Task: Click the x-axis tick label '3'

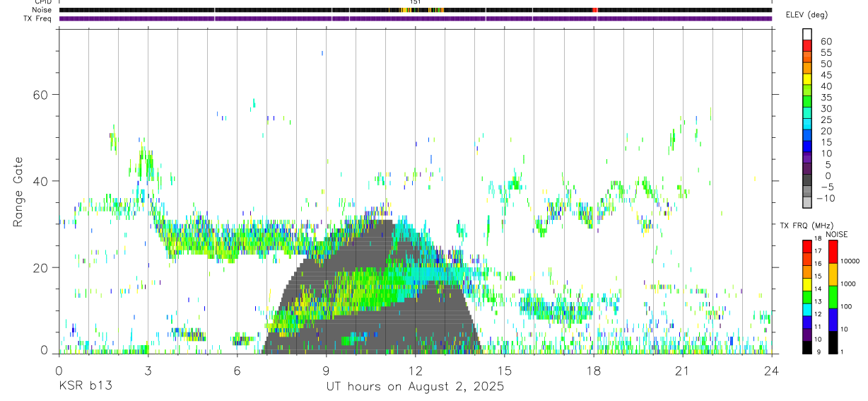Action: (148, 371)
